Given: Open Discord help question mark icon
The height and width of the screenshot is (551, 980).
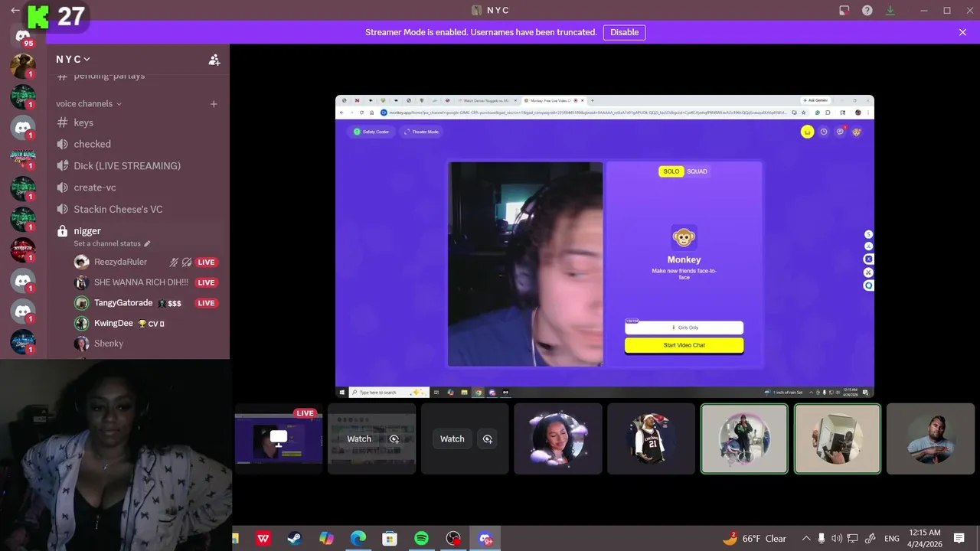Looking at the screenshot, I should tap(867, 11).
